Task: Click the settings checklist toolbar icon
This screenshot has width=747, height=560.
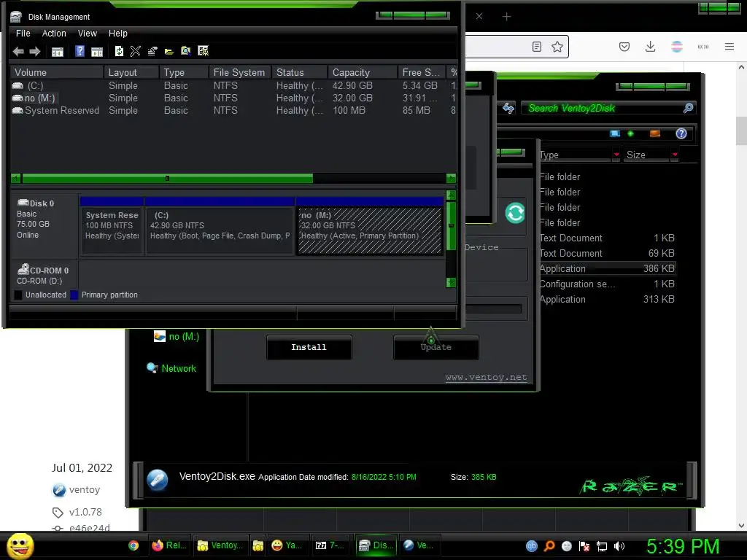Action: (x=203, y=51)
